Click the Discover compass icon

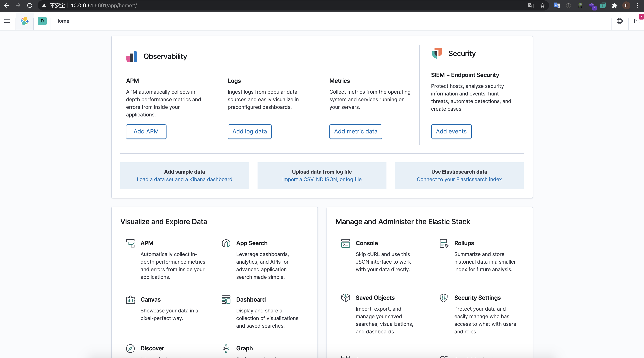coord(130,348)
